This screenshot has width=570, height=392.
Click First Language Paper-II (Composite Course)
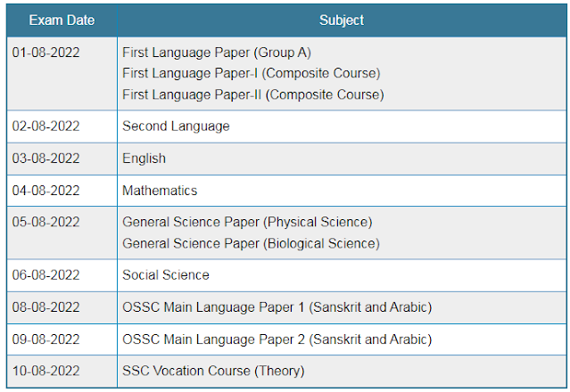pyautogui.click(x=253, y=94)
